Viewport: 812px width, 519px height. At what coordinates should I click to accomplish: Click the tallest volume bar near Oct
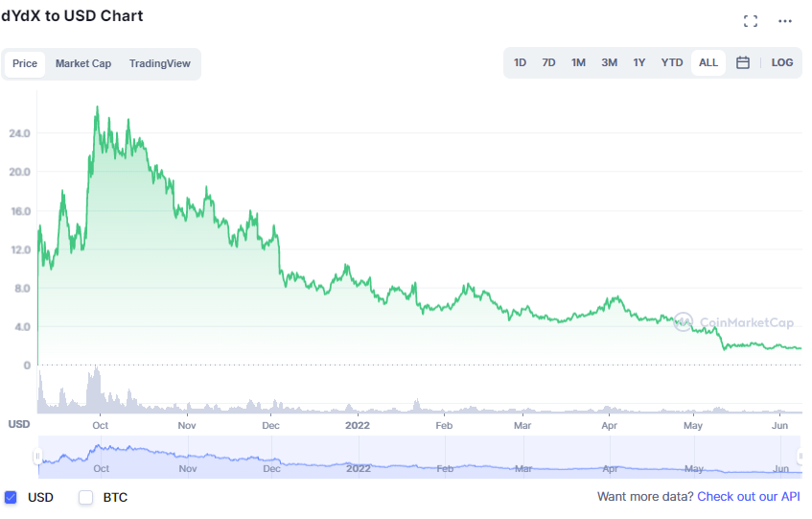96,389
